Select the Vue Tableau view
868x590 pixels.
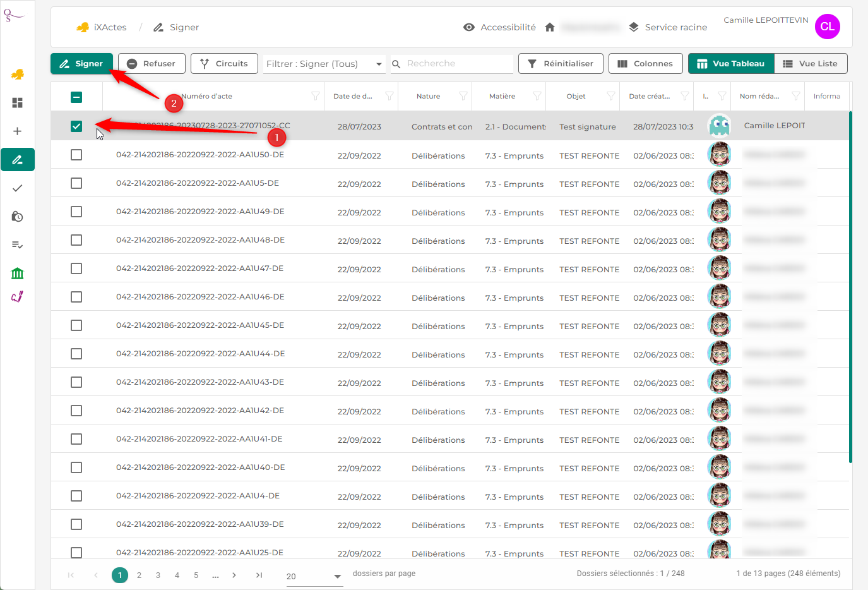730,64
